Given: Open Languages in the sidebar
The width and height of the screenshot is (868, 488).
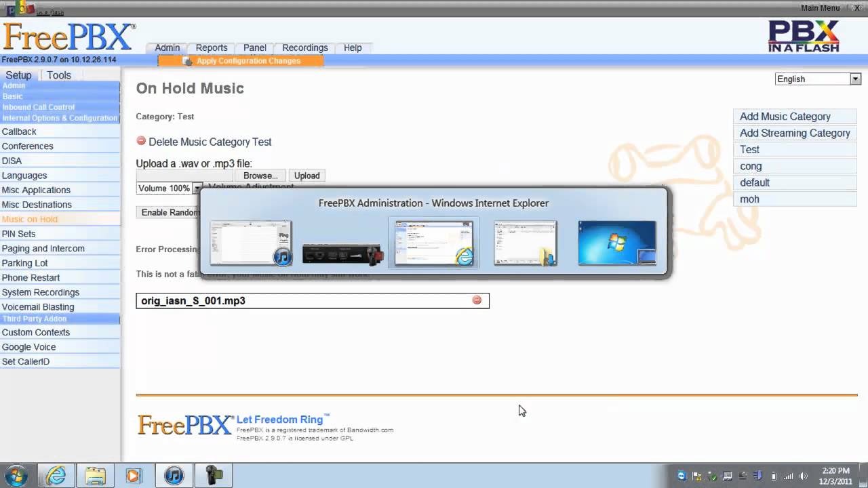Looking at the screenshot, I should [60, 176].
